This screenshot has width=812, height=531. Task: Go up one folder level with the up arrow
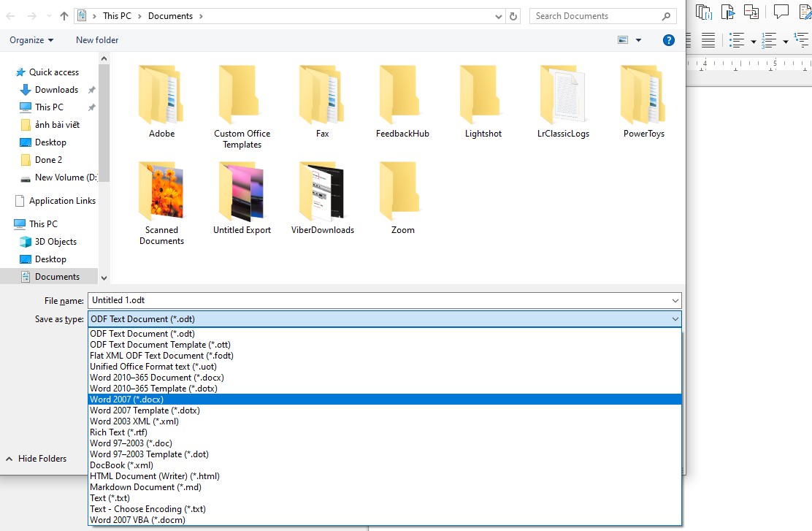(64, 16)
